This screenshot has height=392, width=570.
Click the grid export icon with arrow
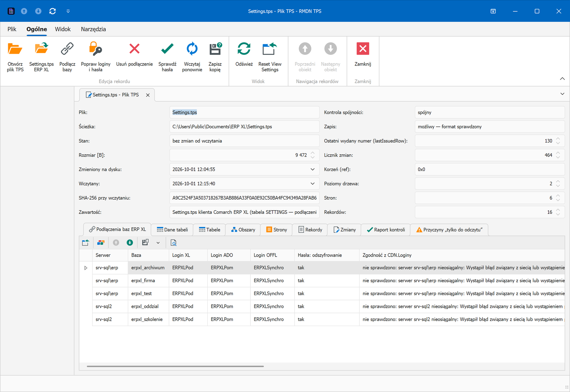coord(85,243)
